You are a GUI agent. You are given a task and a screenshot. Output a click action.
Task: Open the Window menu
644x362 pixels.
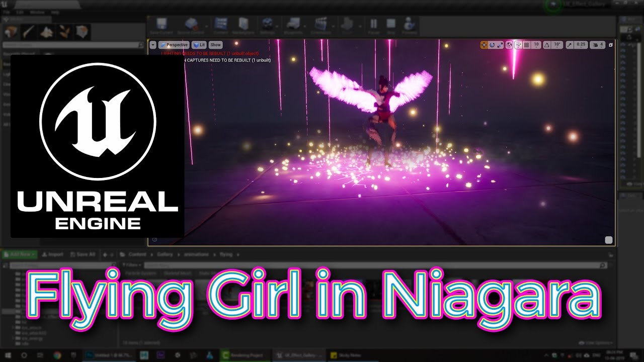point(37,12)
